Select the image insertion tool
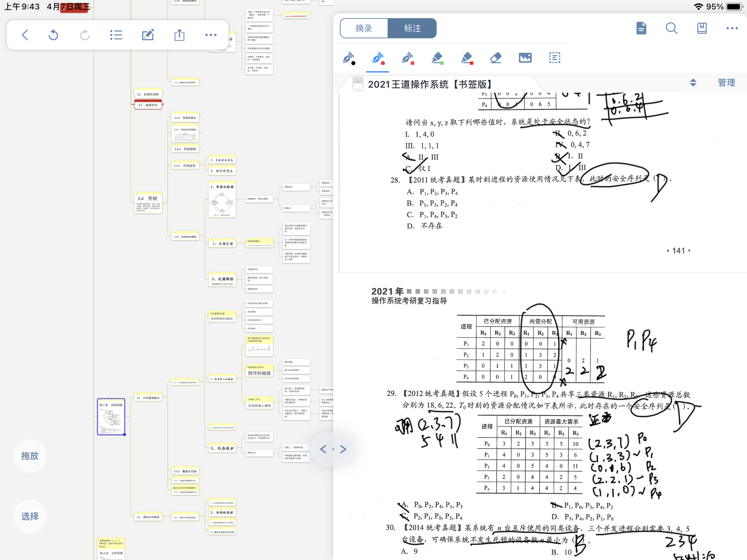 coord(524,58)
